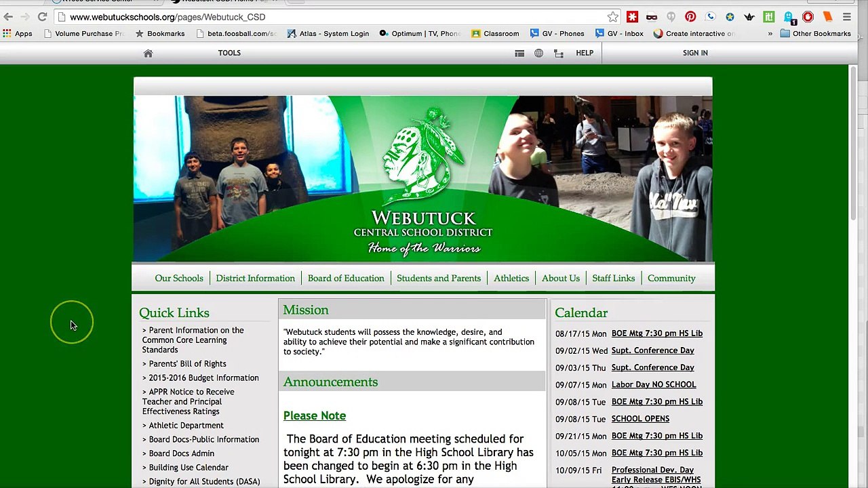This screenshot has width=868, height=488.
Task: Click the browser back arrow
Action: tap(8, 17)
